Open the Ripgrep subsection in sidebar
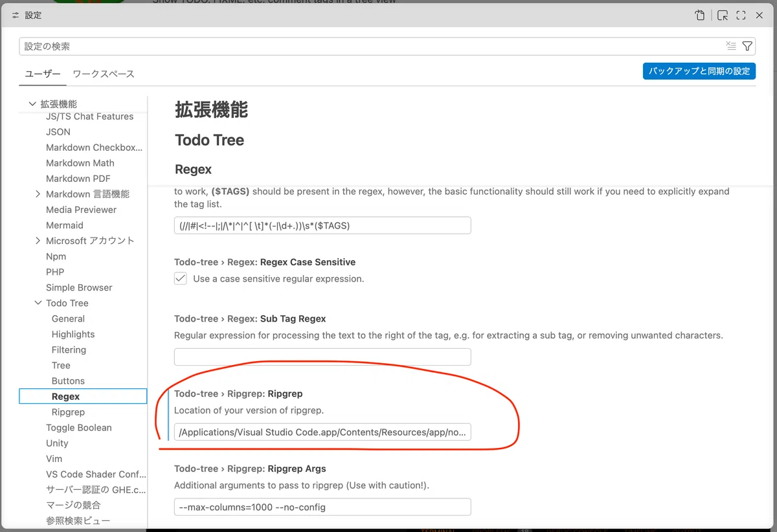Viewport: 777px width, 532px height. (x=68, y=412)
